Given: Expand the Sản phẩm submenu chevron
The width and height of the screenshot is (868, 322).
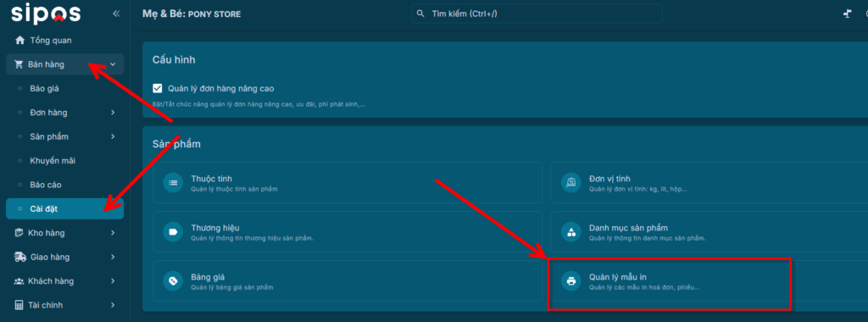Looking at the screenshot, I should coord(113,136).
